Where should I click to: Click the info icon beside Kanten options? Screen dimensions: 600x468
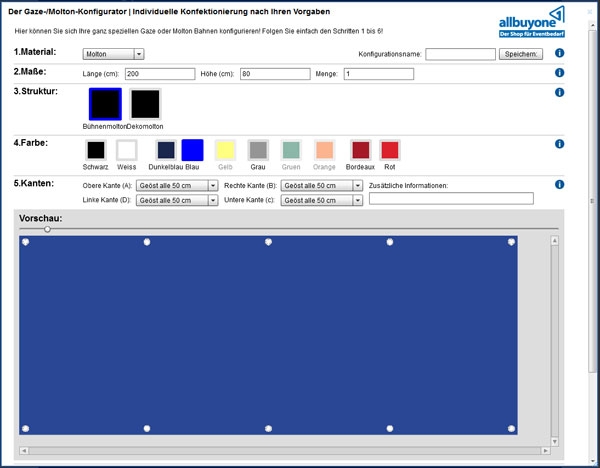559,184
